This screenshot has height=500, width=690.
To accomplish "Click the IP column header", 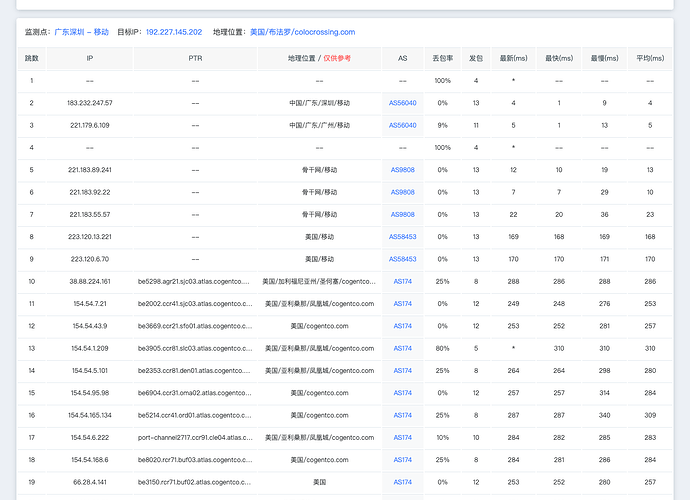I will pyautogui.click(x=90, y=59).
